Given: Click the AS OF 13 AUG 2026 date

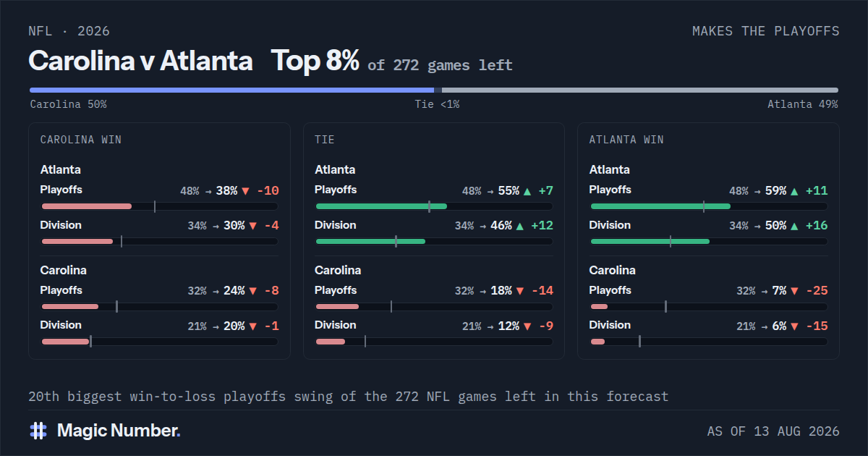Looking at the screenshot, I should [773, 431].
